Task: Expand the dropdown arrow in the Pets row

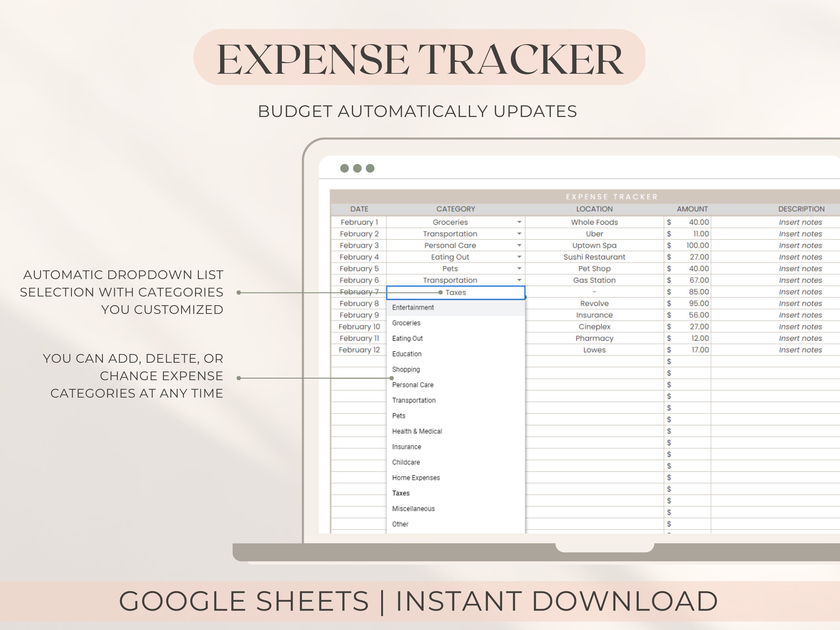Action: point(519,268)
